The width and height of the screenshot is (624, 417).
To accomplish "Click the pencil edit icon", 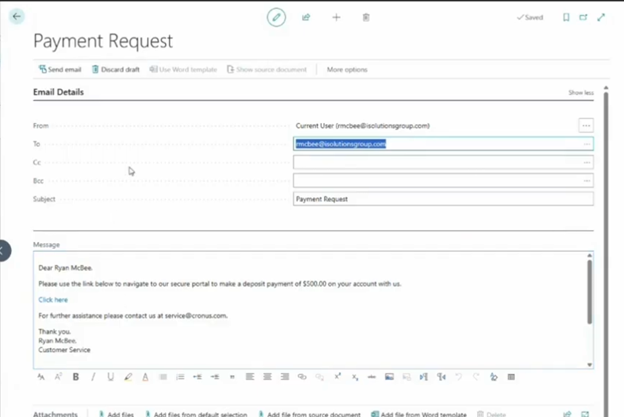I will [276, 17].
